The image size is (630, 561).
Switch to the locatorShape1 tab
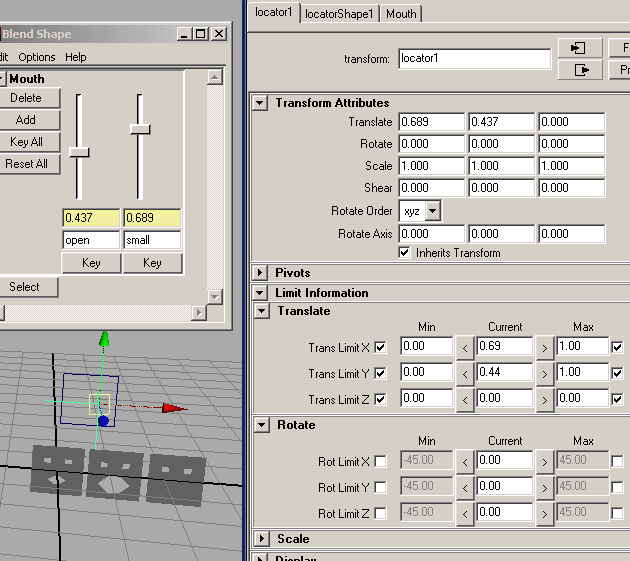[339, 14]
